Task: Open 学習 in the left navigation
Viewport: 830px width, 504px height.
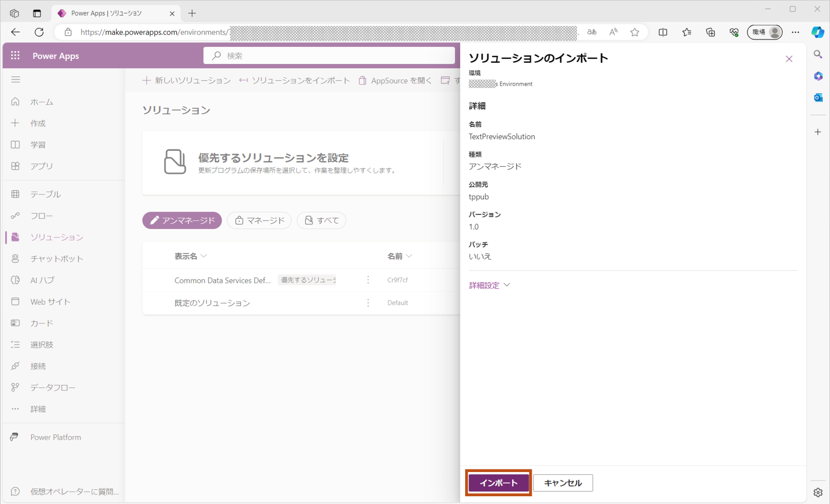Action: (x=38, y=145)
